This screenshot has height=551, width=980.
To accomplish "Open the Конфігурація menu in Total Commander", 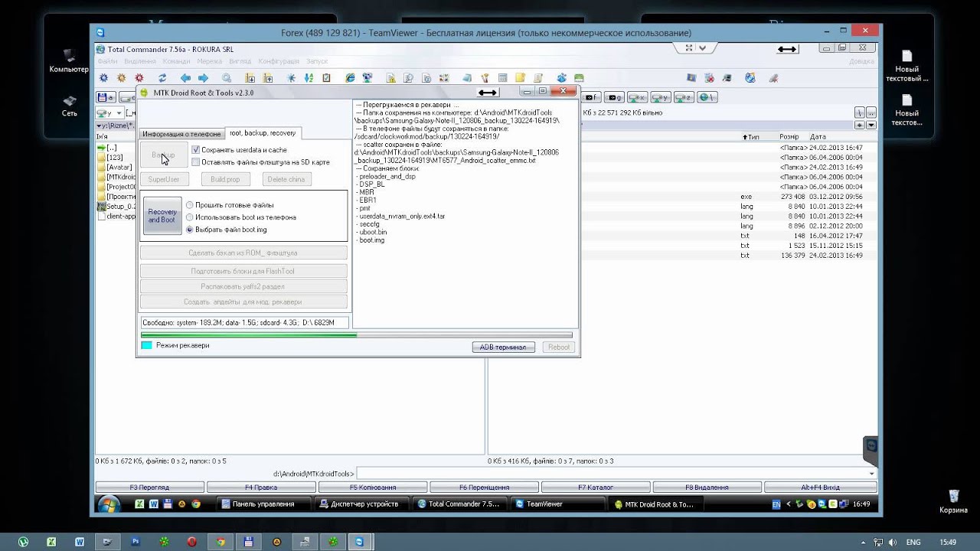I will tap(279, 61).
